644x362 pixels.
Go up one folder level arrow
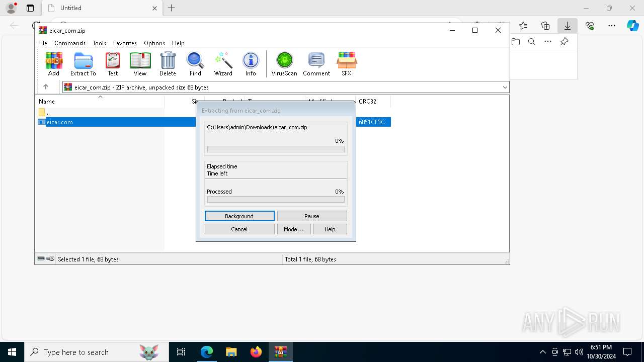pos(46,87)
